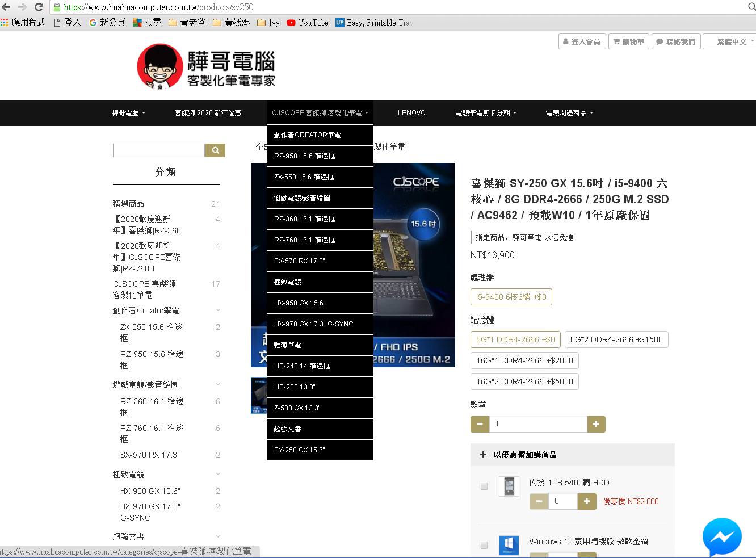The image size is (756, 558).
Task: Open the 登入 bookmark
Action: (x=68, y=23)
